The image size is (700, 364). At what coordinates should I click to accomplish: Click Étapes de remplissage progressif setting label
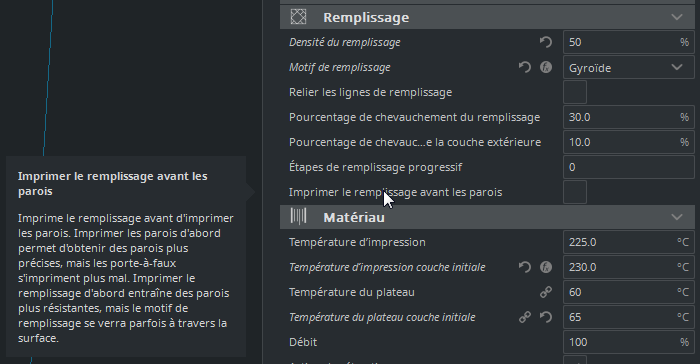pos(375,167)
